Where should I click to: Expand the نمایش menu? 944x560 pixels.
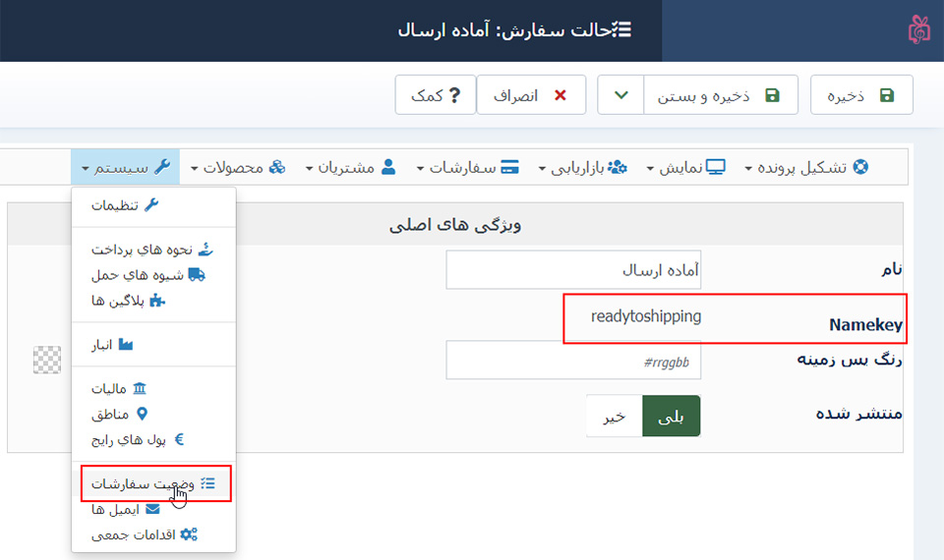point(686,167)
